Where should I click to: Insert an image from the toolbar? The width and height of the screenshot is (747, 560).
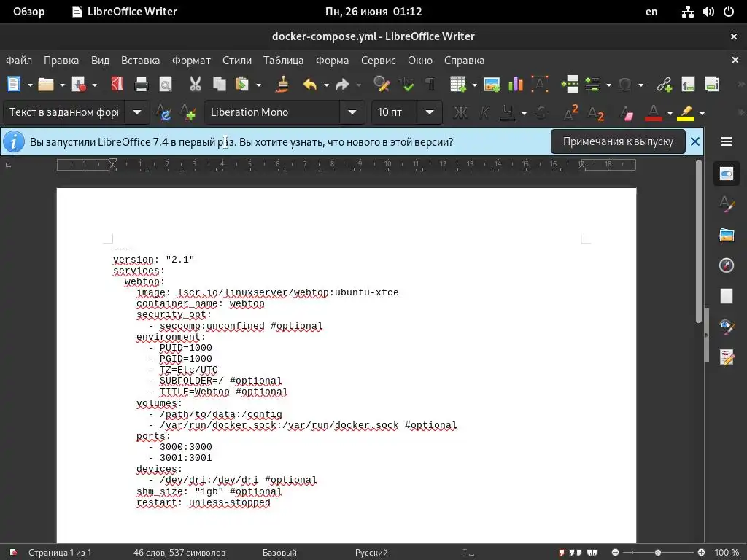(491, 85)
